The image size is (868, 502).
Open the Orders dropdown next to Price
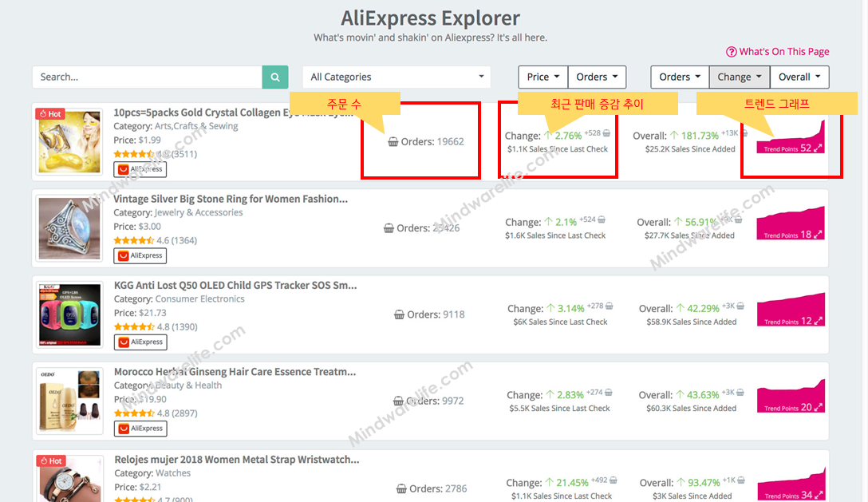click(x=597, y=77)
